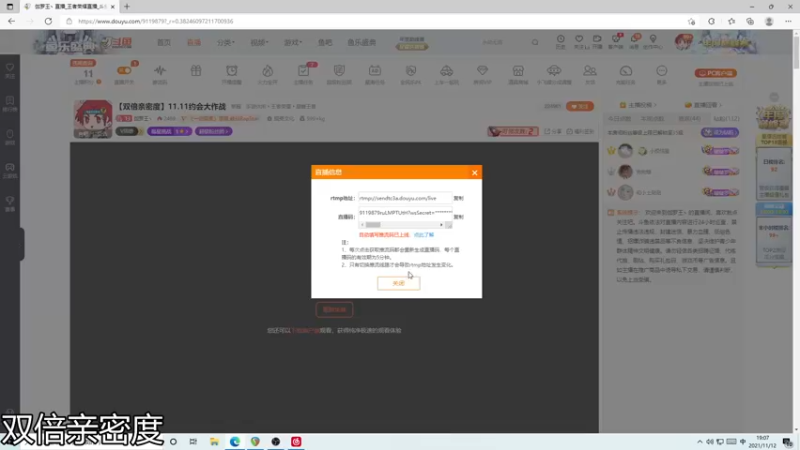Copy the stream key code
Image resolution: width=800 pixels, height=450 pixels.
point(458,217)
